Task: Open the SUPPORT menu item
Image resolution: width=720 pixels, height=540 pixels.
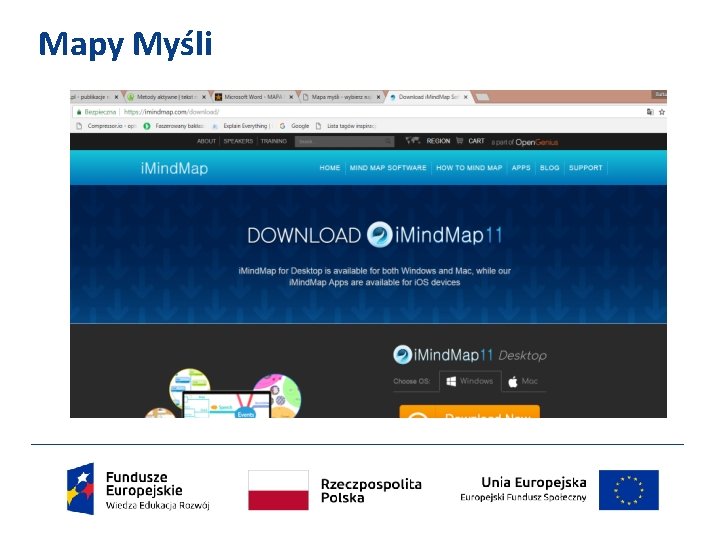Action: pos(585,168)
